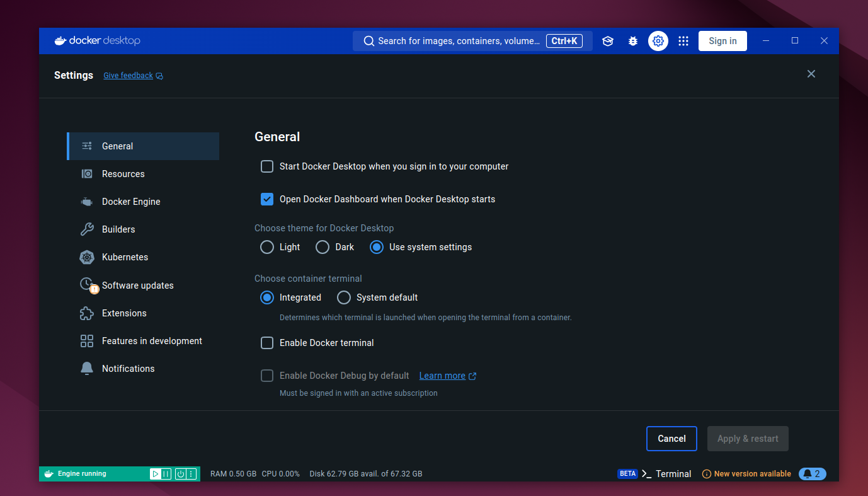Click the RAM 0.50 GB status text
868x496 pixels.
pyautogui.click(x=233, y=474)
